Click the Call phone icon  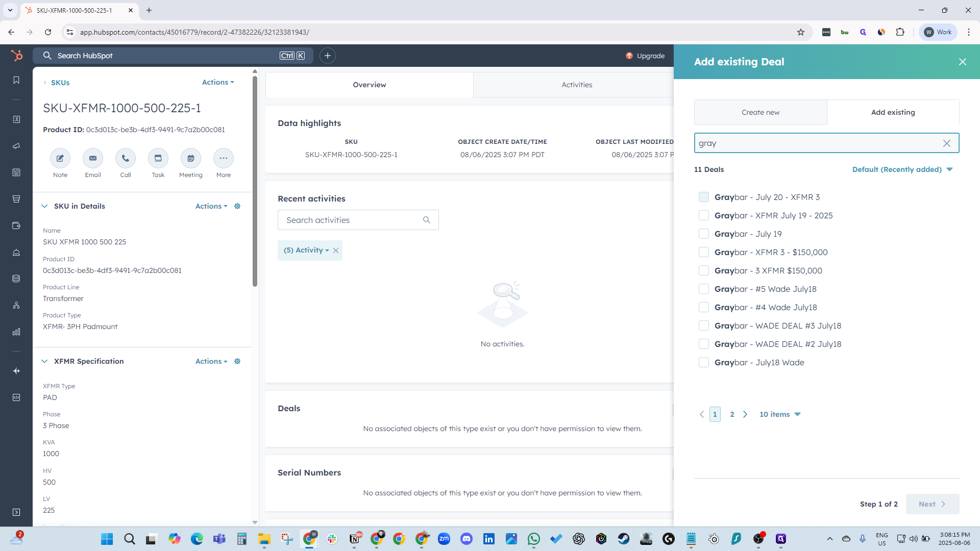(x=126, y=158)
